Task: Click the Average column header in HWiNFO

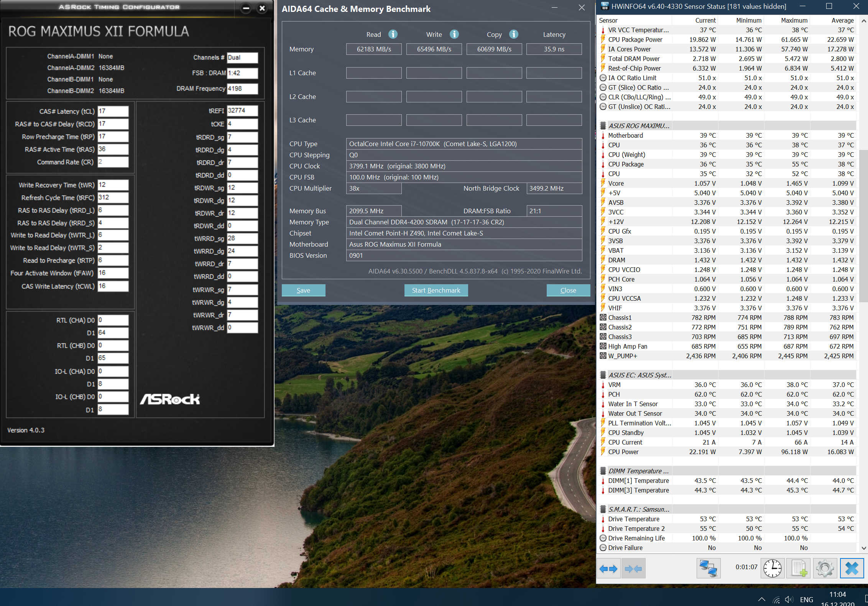Action: 842,20
